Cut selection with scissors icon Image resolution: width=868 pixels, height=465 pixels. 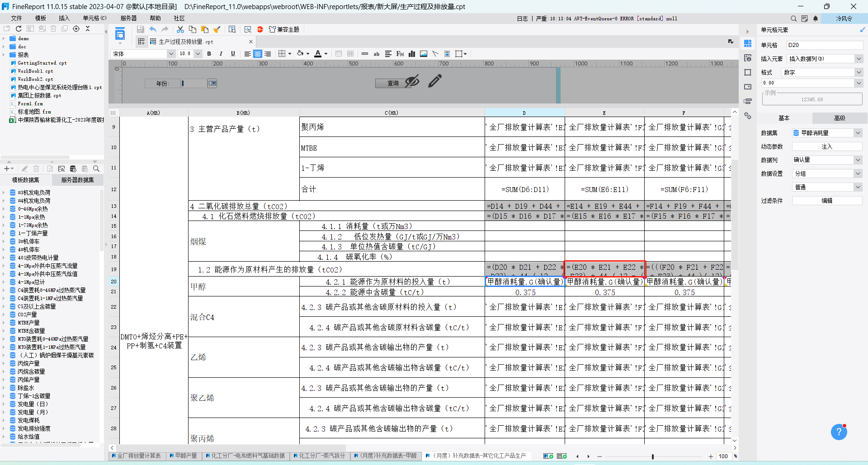(180, 29)
